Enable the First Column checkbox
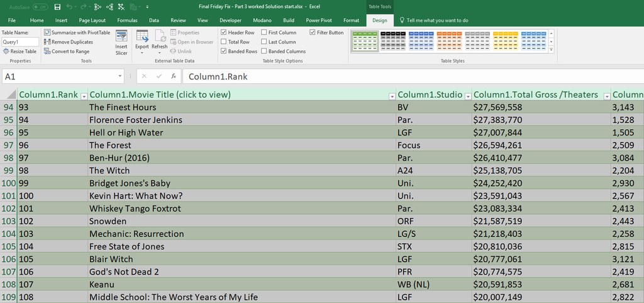Viewport: 644px width, 303px height. (x=264, y=33)
